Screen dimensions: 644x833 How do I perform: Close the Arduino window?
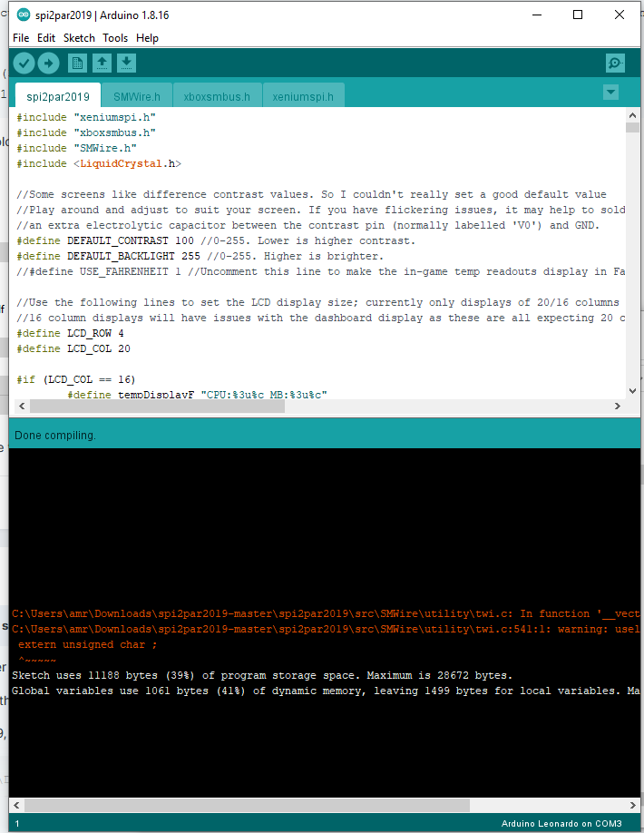tap(619, 15)
